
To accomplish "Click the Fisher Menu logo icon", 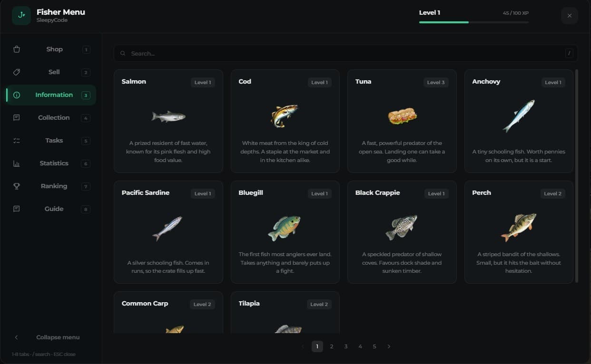I will click(x=21, y=16).
